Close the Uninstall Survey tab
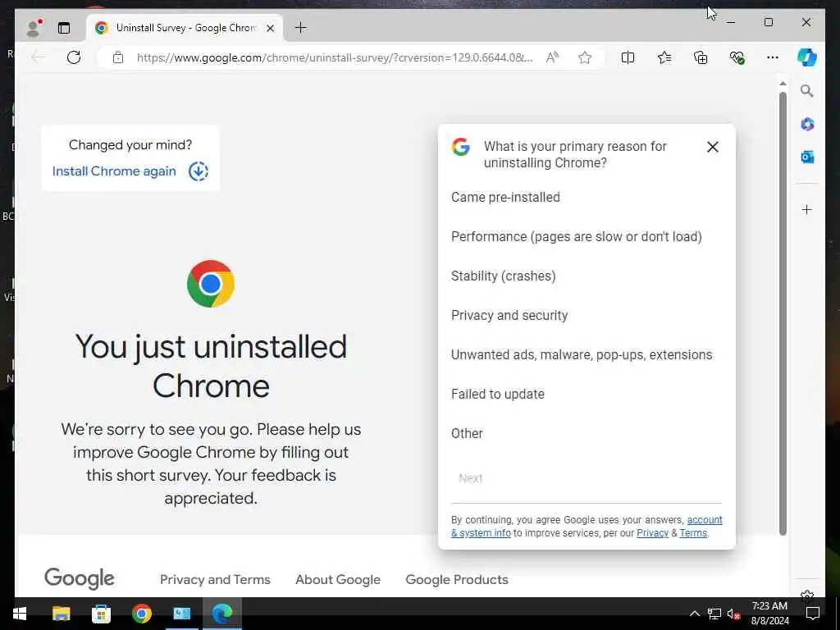 pos(271,28)
